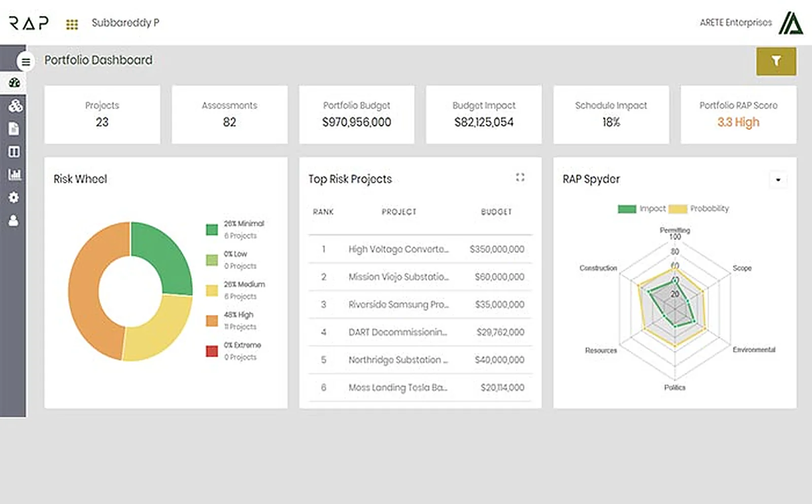Click the Minimal green legend swatch
The height and width of the screenshot is (504, 812).
click(212, 229)
